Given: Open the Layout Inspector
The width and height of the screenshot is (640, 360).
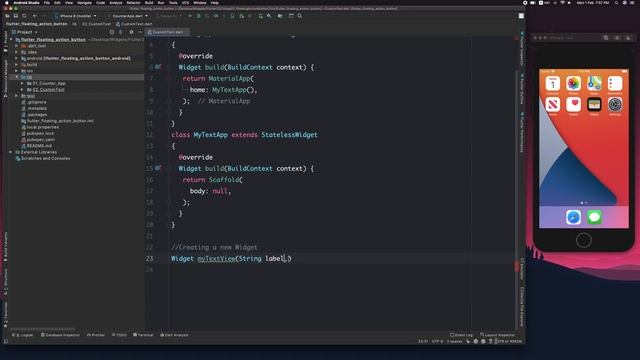Looking at the screenshot, I should click(498, 335).
